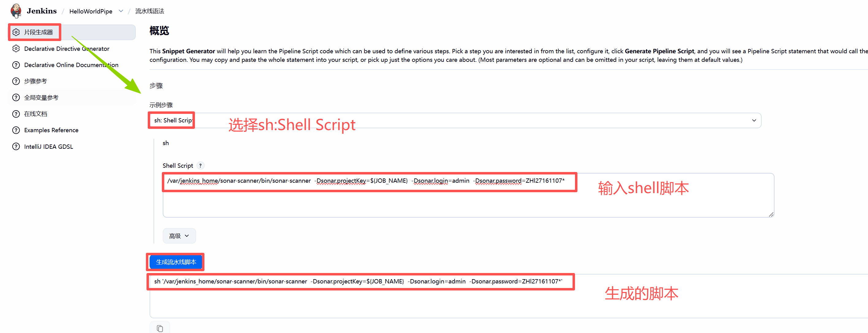Screen dimensions: 868x333
Task: Open the Jenkins home link
Action: tap(42, 11)
